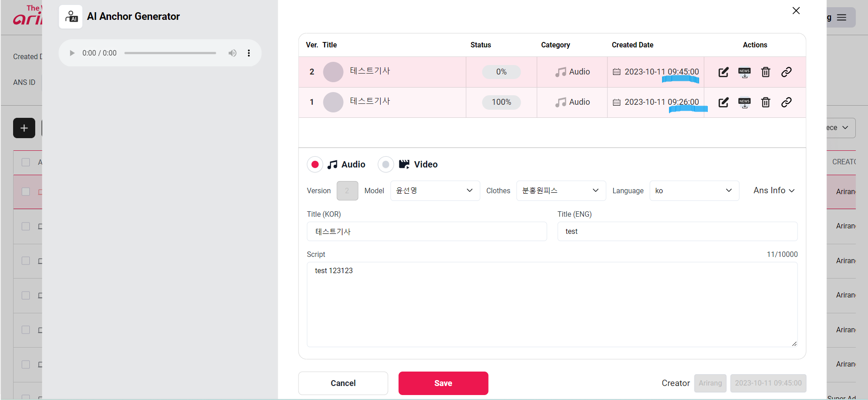This screenshot has width=868, height=400.
Task: Check the highlighted pink row checkbox
Action: click(x=26, y=192)
